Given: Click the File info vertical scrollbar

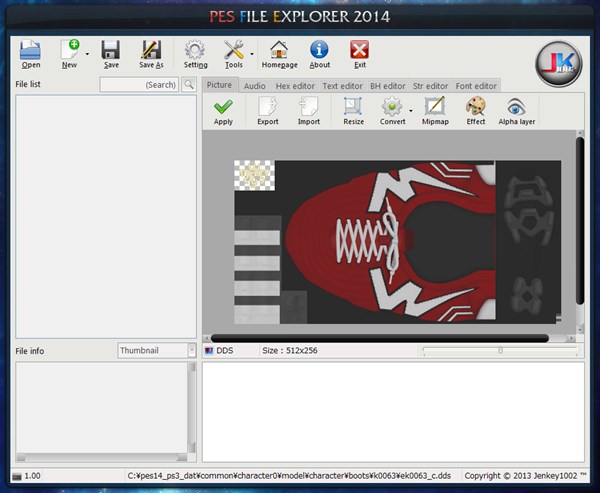Looking at the screenshot, I should pyautogui.click(x=192, y=408).
